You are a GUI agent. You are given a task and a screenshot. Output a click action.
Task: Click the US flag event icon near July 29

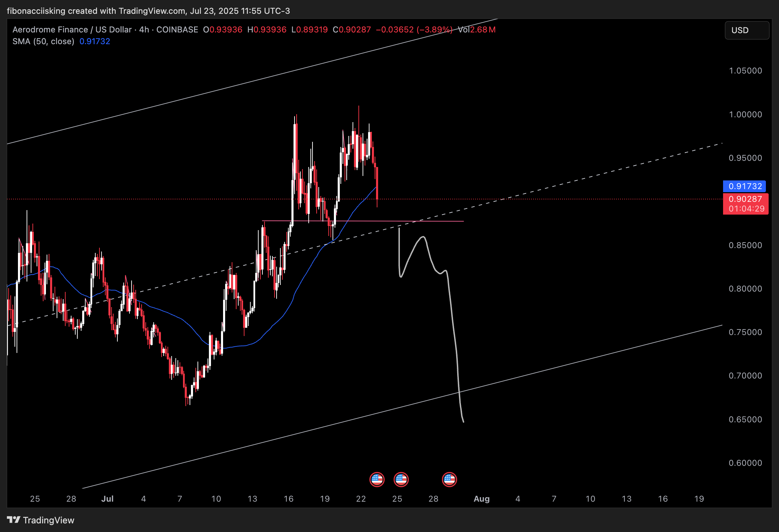[x=449, y=479]
